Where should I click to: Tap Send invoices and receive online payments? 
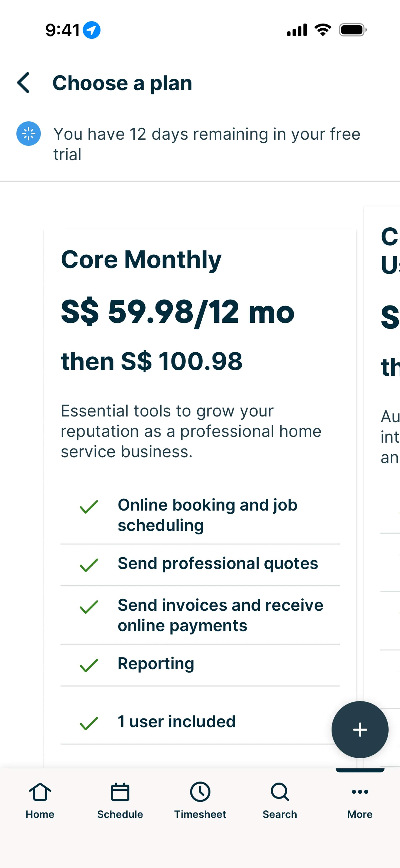click(220, 615)
